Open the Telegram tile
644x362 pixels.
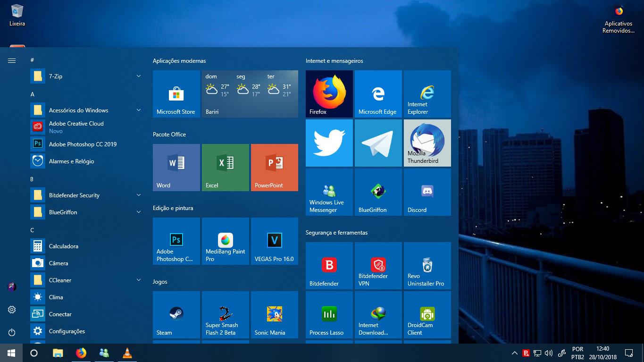click(x=378, y=143)
